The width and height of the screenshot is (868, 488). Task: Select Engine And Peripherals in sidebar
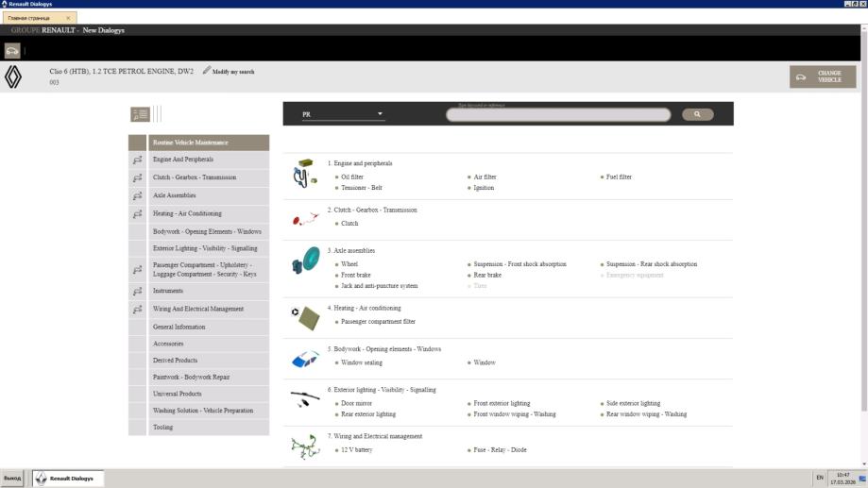tap(209, 160)
